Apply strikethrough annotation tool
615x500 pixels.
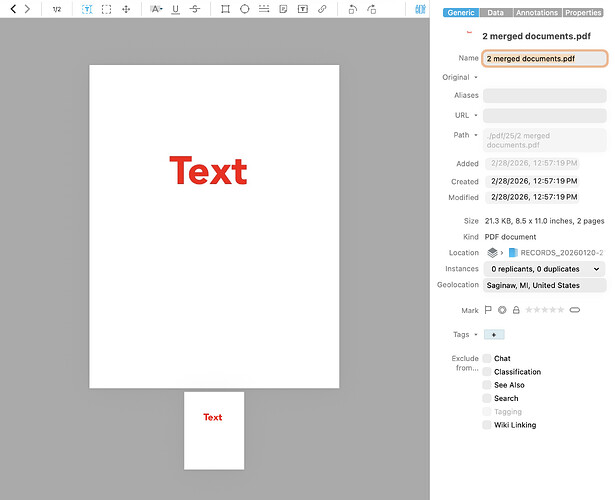click(194, 9)
